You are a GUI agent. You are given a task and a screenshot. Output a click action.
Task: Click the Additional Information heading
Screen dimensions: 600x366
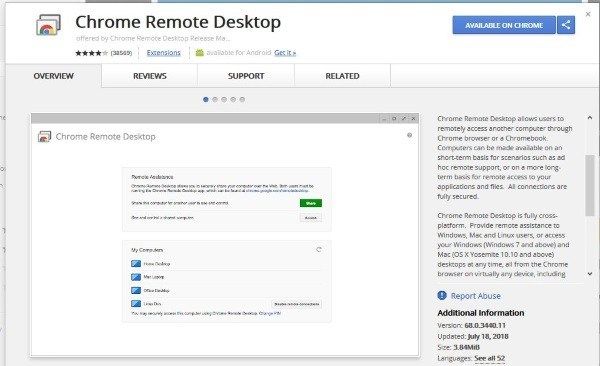[481, 313]
